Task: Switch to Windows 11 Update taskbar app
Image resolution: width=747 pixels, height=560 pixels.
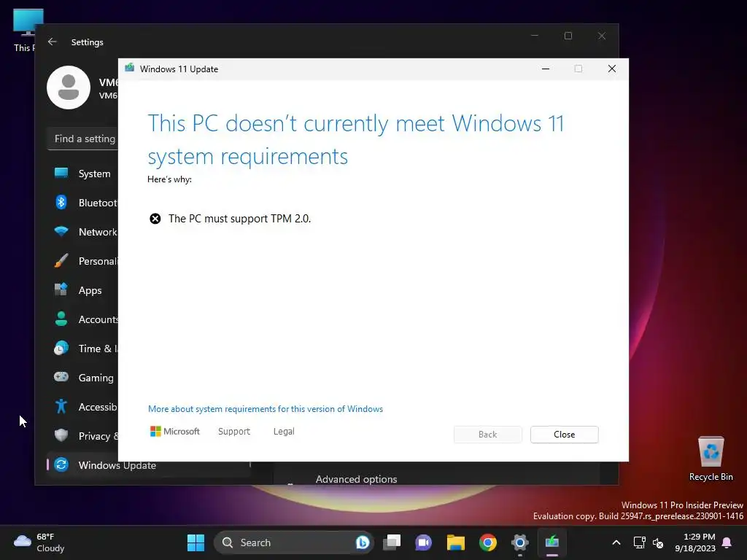Action: (552, 542)
